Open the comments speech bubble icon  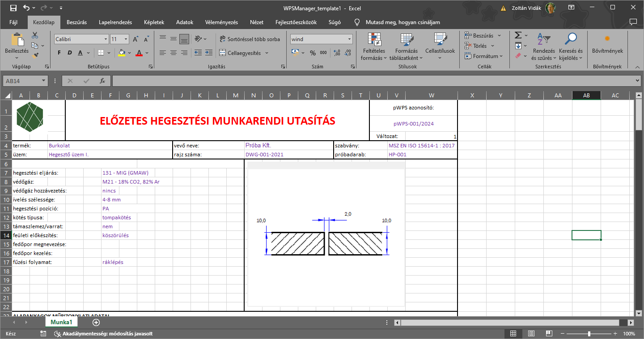click(x=633, y=22)
